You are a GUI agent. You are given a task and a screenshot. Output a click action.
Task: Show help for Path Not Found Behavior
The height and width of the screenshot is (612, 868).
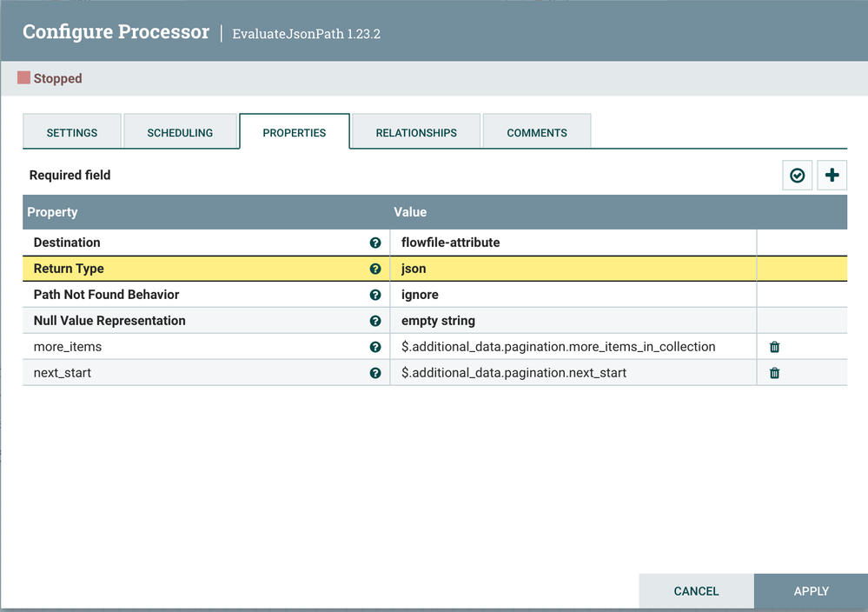[x=375, y=296]
